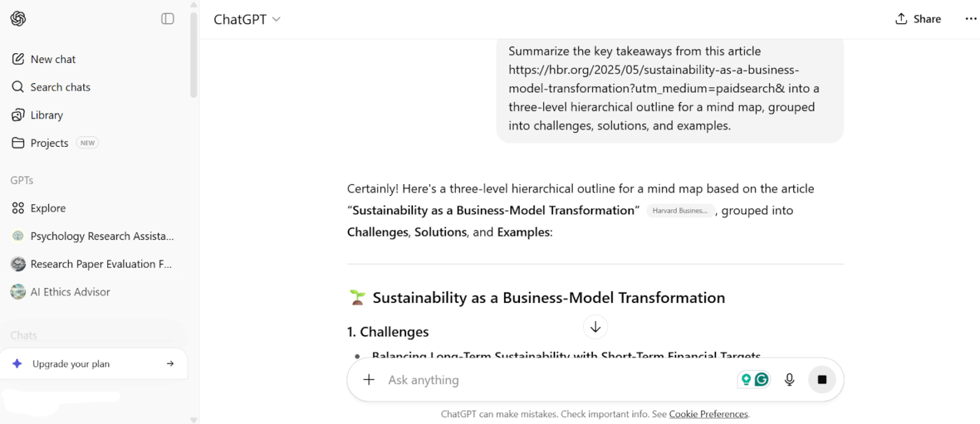Start a New chat

pos(52,59)
